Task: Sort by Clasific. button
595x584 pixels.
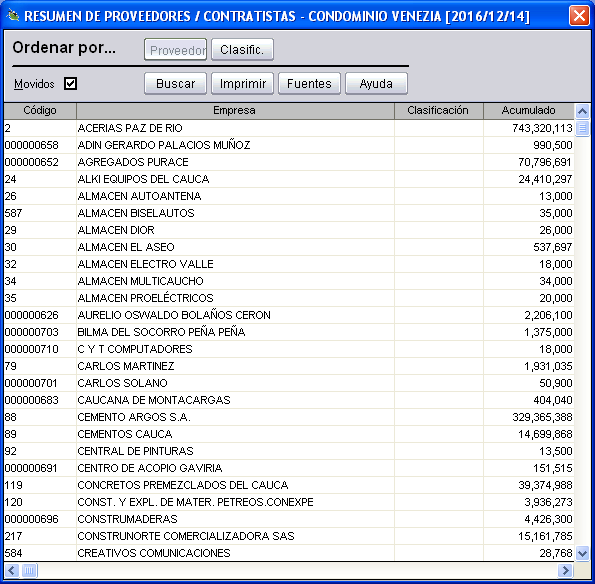Action: click(x=242, y=49)
